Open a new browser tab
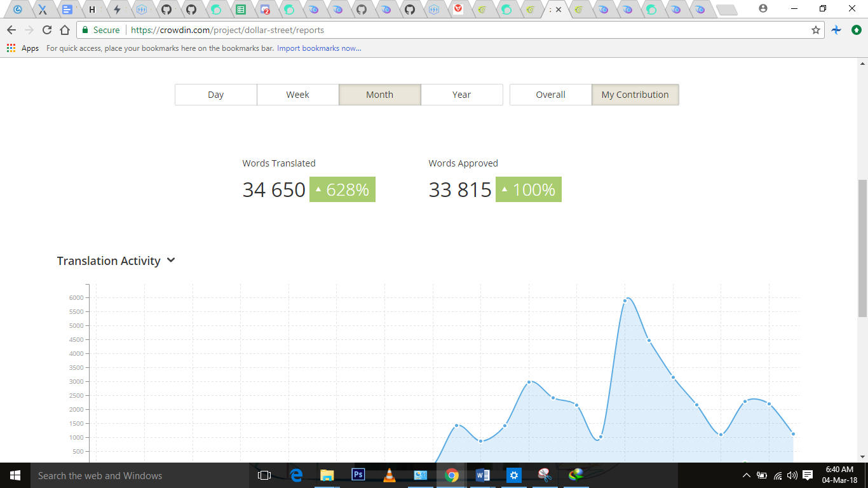Screen dimensions: 868x488 [x=726, y=10]
